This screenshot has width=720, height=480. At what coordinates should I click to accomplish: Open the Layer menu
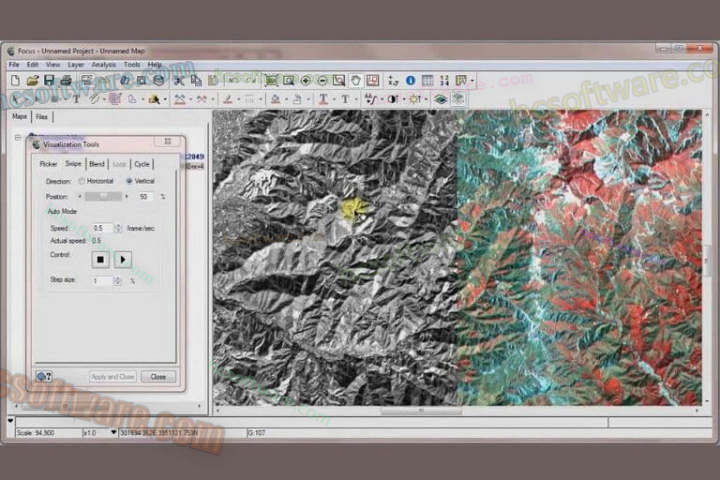pos(76,65)
